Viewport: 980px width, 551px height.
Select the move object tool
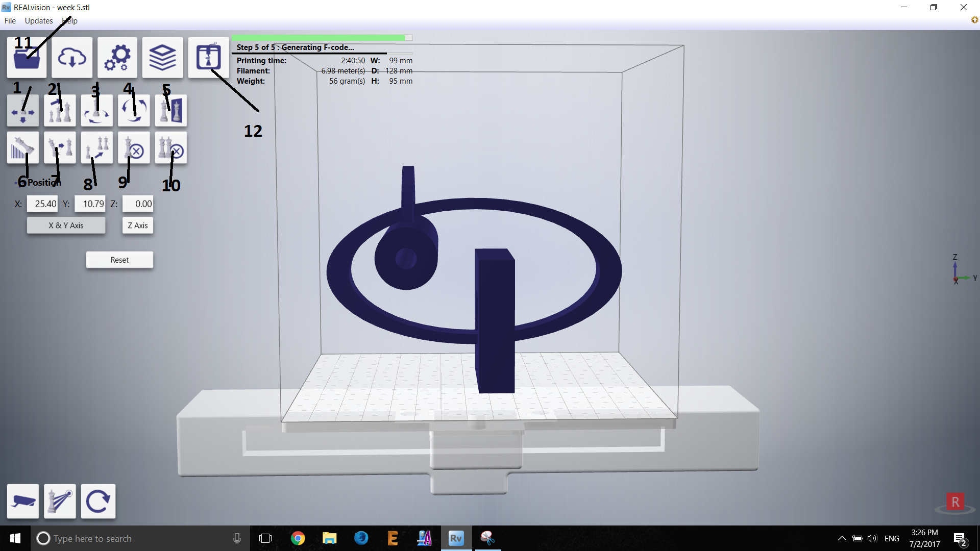[x=23, y=111]
